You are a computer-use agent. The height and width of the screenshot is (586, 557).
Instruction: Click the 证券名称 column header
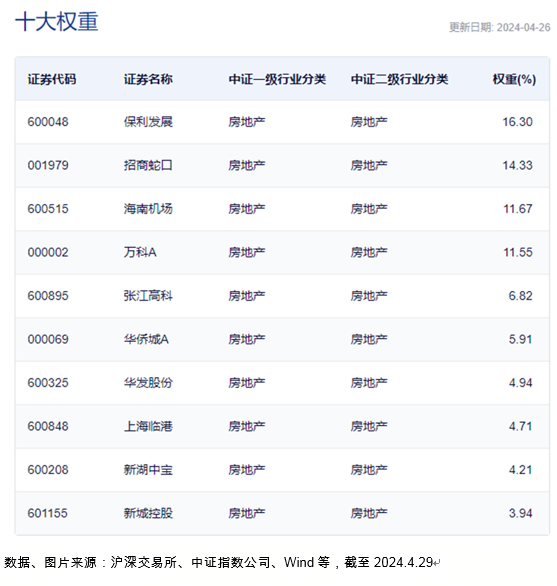tap(148, 79)
